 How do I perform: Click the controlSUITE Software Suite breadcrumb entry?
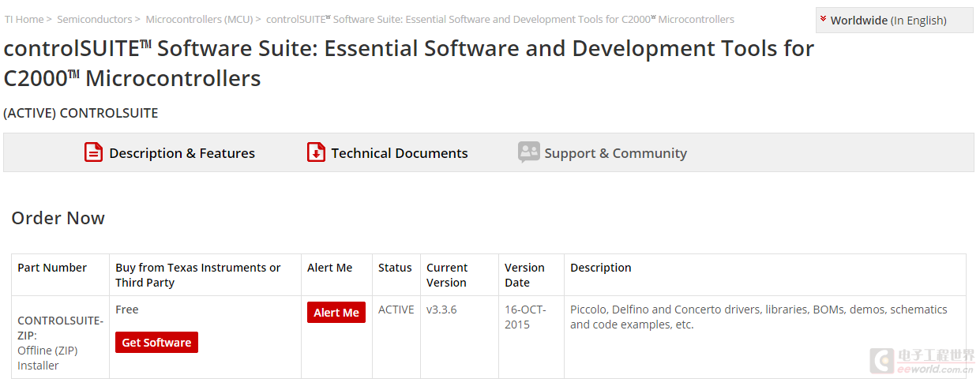[x=500, y=19]
